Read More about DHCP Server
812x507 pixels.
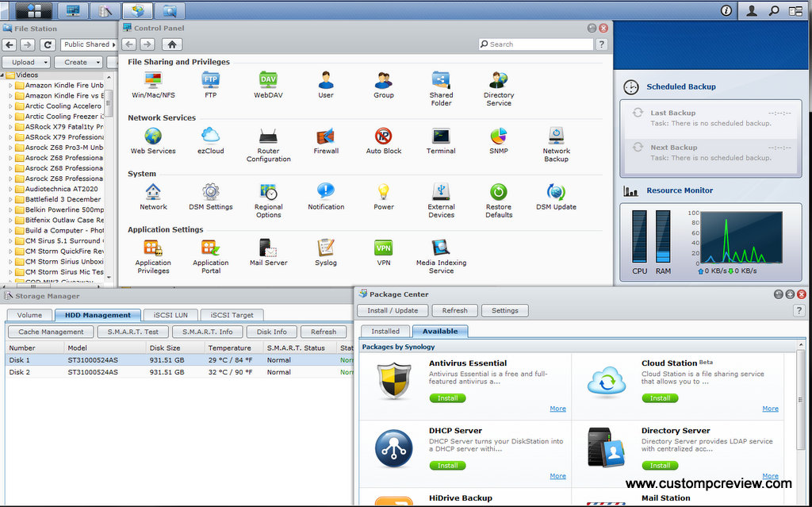(557, 476)
